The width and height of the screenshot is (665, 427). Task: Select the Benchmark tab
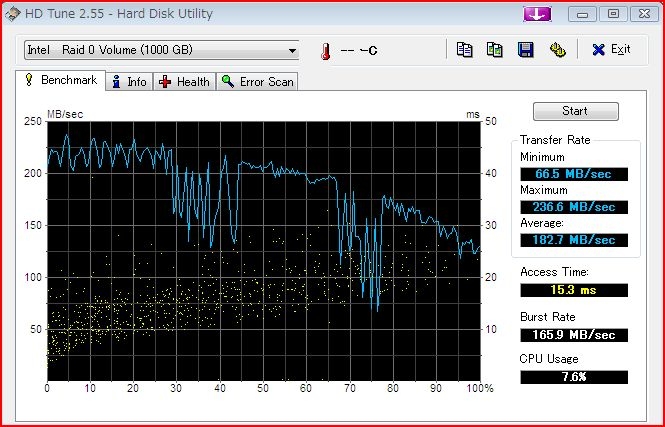pyautogui.click(x=61, y=80)
